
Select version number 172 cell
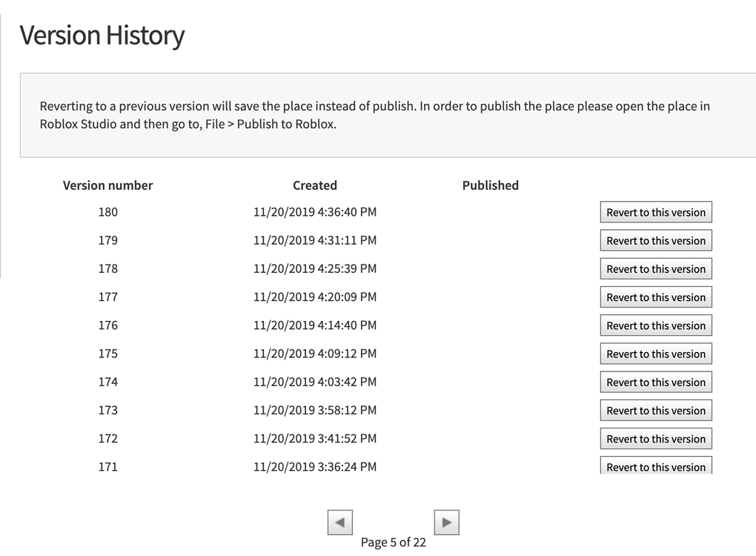coord(108,438)
